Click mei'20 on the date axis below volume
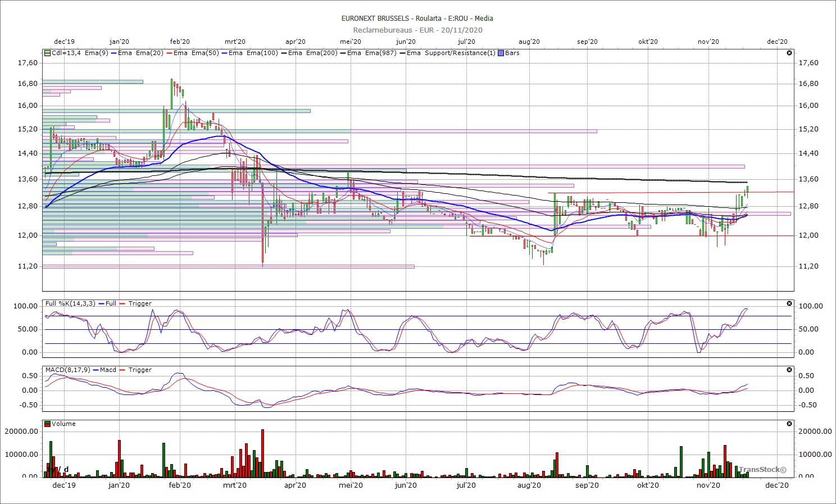Image resolution: width=836 pixels, height=504 pixels. click(x=351, y=485)
